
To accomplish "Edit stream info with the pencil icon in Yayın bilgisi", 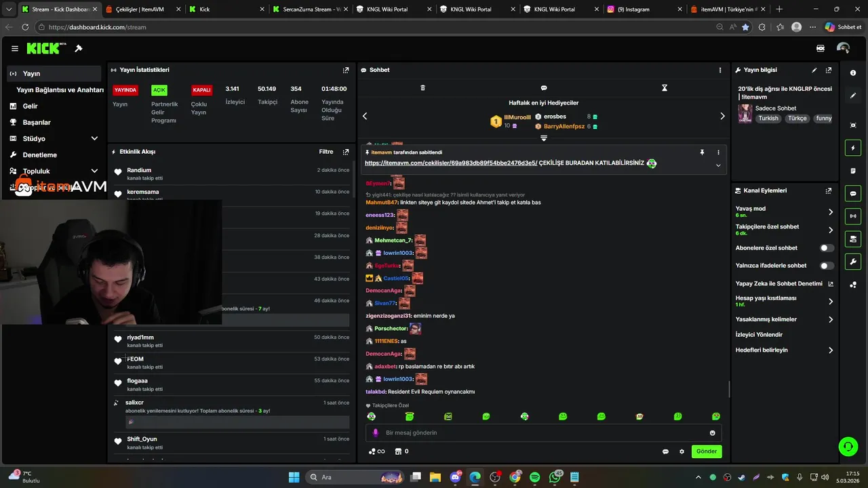I will 814,70.
